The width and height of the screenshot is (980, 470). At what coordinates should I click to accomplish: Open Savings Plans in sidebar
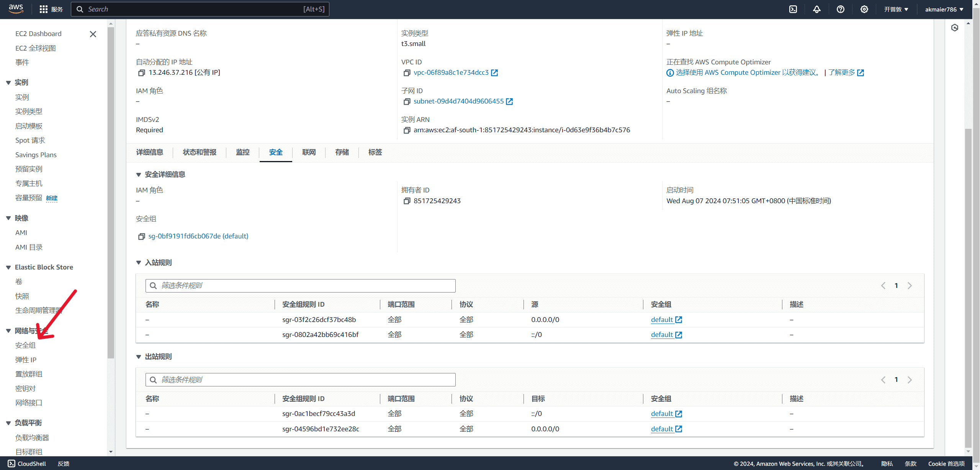(36, 155)
